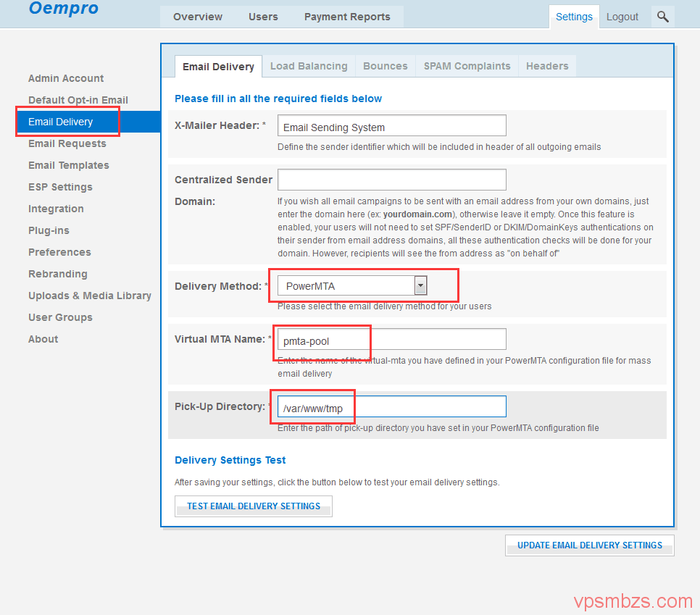This screenshot has height=615, width=700.
Task: Open Rebranding settings
Action: (57, 274)
